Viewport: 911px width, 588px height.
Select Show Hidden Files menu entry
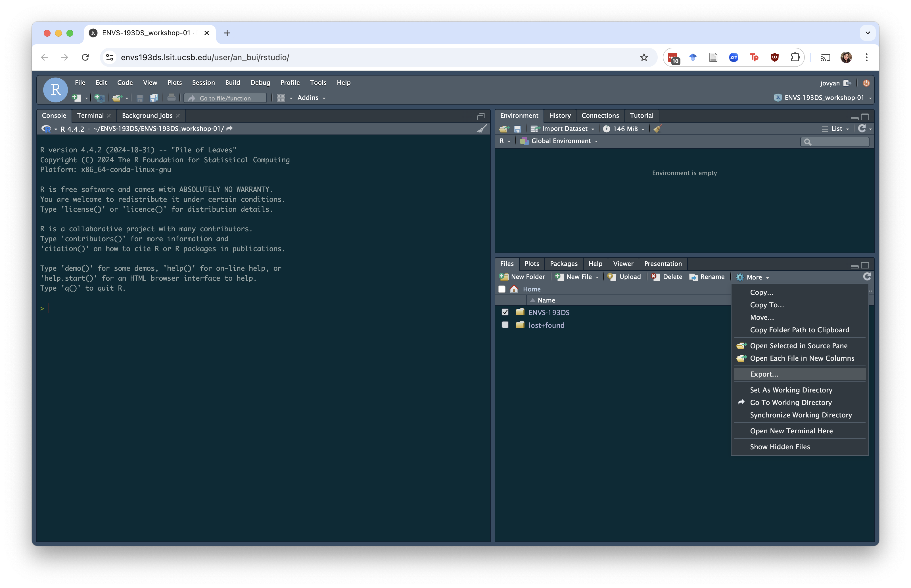780,447
